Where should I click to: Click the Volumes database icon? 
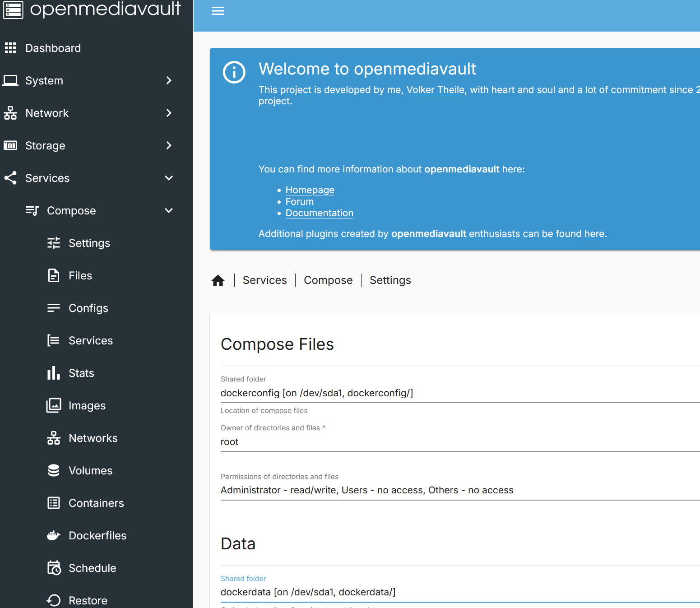54,470
